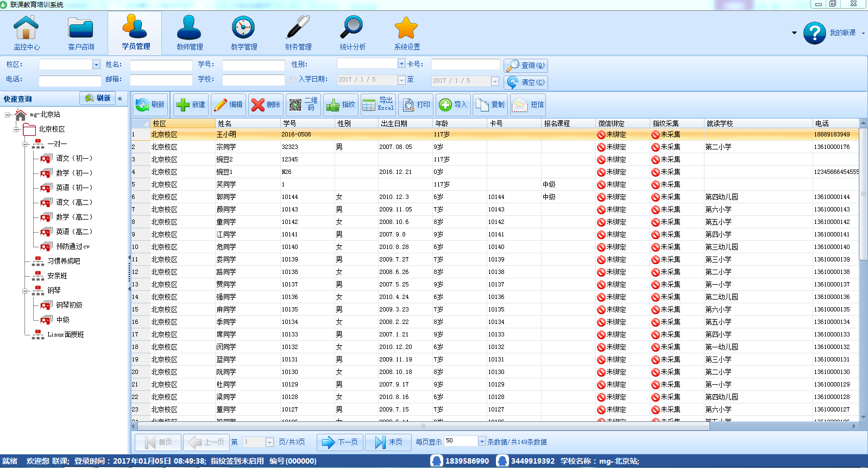Toggle the 入学日期 checkbox
The height and width of the screenshot is (468, 868).
[293, 79]
